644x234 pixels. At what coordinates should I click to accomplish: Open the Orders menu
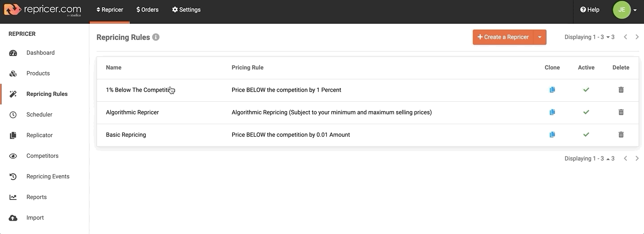point(147,9)
